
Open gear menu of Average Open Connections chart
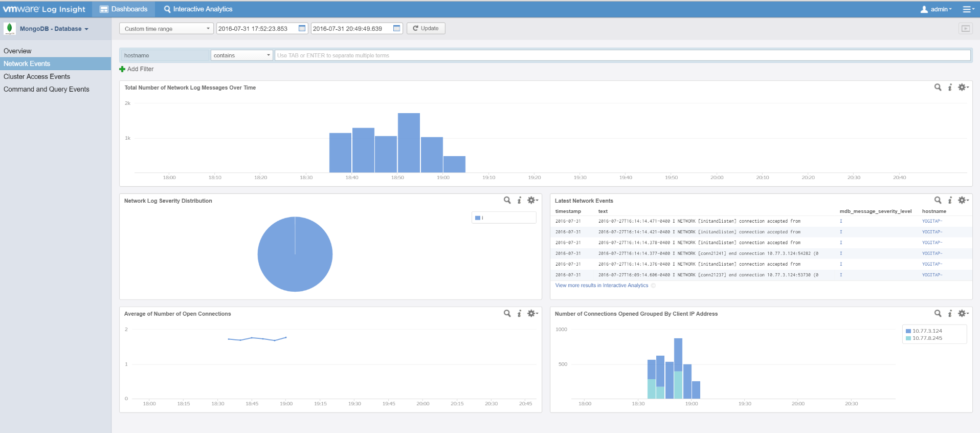pos(532,314)
